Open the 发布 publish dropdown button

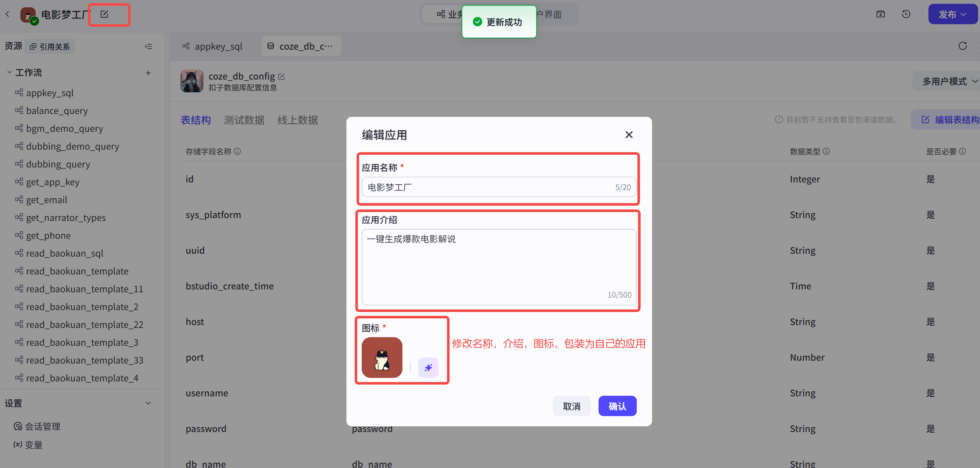952,14
